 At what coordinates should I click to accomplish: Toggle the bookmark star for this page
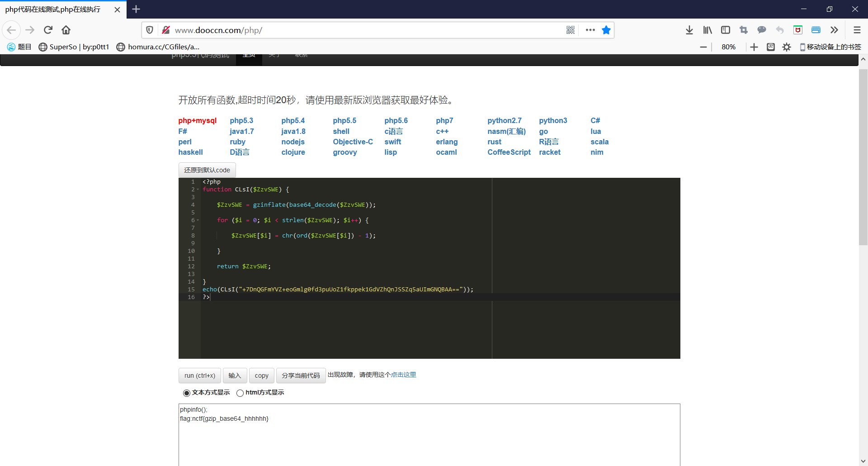click(606, 30)
